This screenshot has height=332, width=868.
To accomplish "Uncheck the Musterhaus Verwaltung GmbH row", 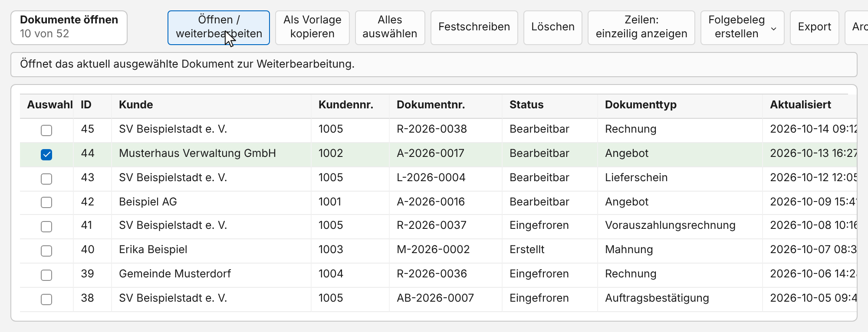I will tap(46, 154).
